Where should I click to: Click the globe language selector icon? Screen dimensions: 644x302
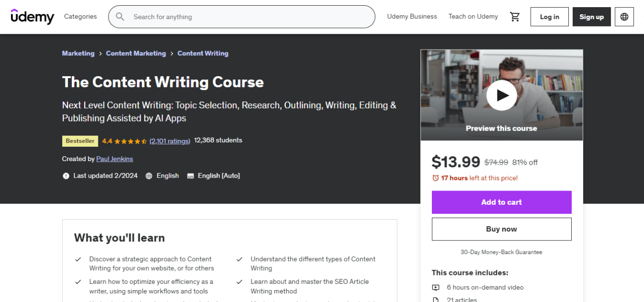click(x=624, y=16)
